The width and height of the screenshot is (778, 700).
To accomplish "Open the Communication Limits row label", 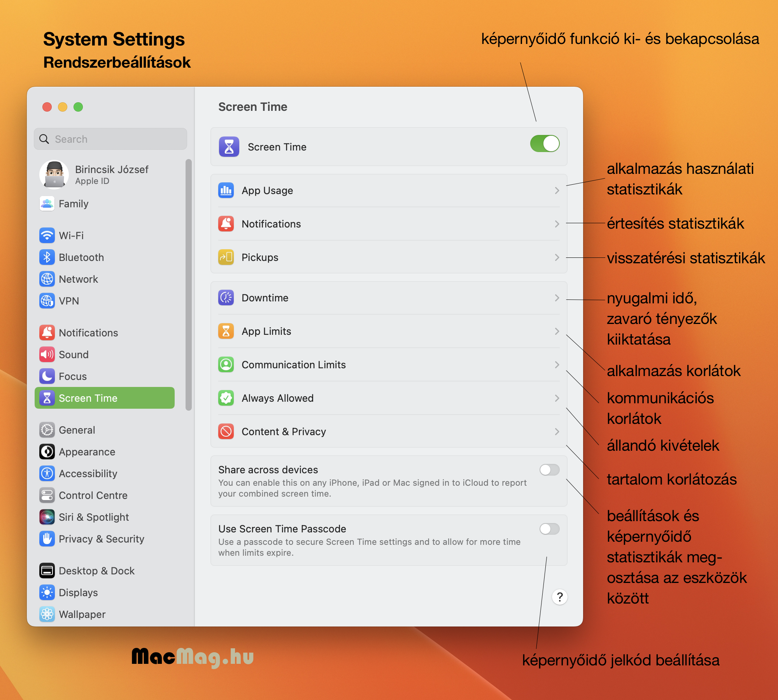I will pyautogui.click(x=294, y=365).
